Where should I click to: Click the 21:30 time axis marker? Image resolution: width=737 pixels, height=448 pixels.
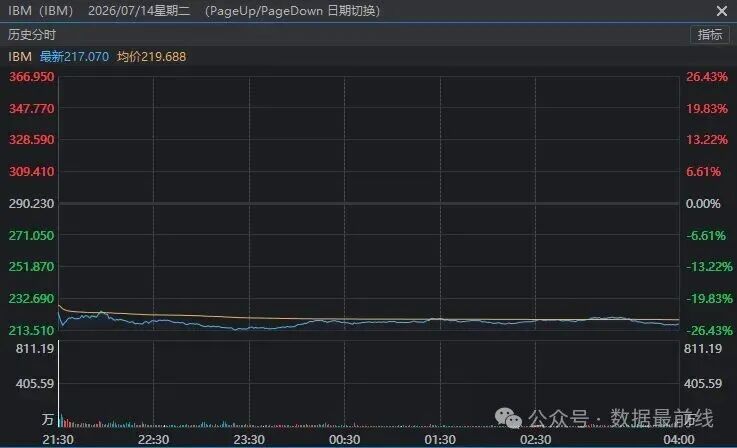tap(58, 440)
